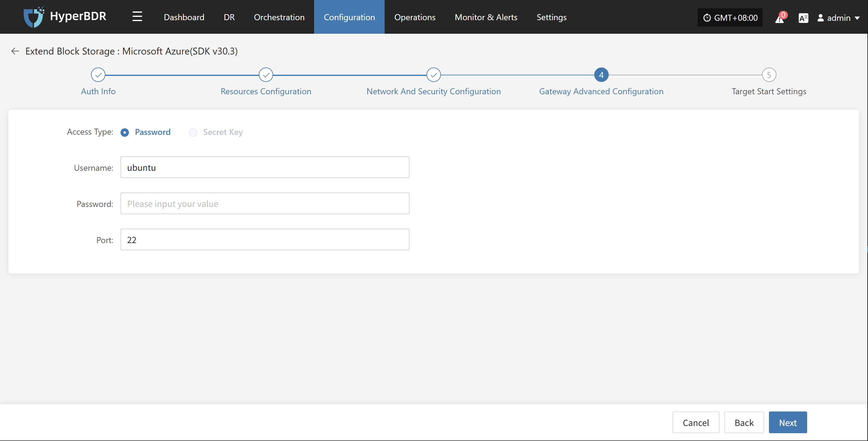Click the Port field containing 22

tap(265, 239)
